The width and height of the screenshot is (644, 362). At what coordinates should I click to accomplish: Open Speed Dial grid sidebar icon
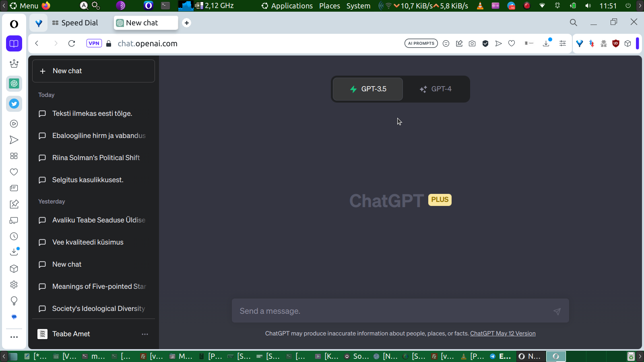pos(14,156)
